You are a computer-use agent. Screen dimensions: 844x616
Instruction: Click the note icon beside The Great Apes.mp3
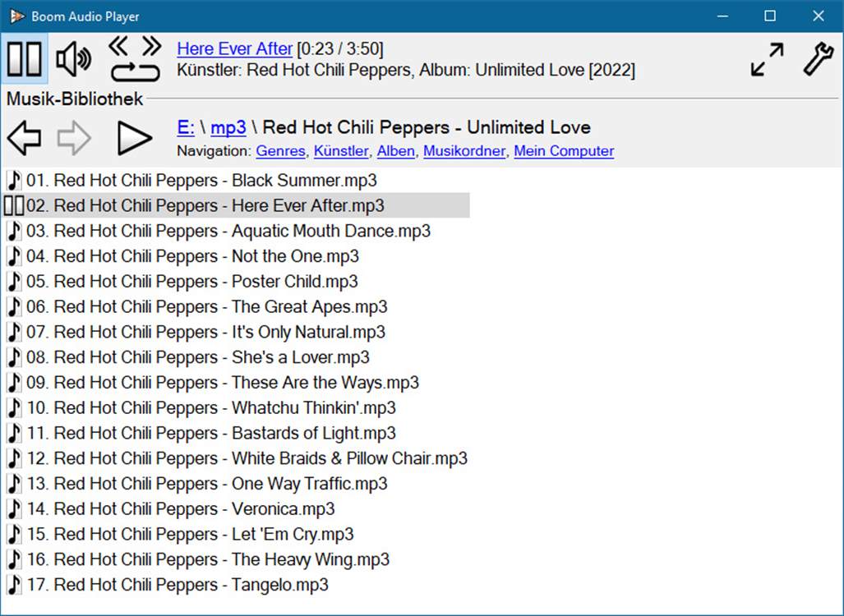coord(15,306)
